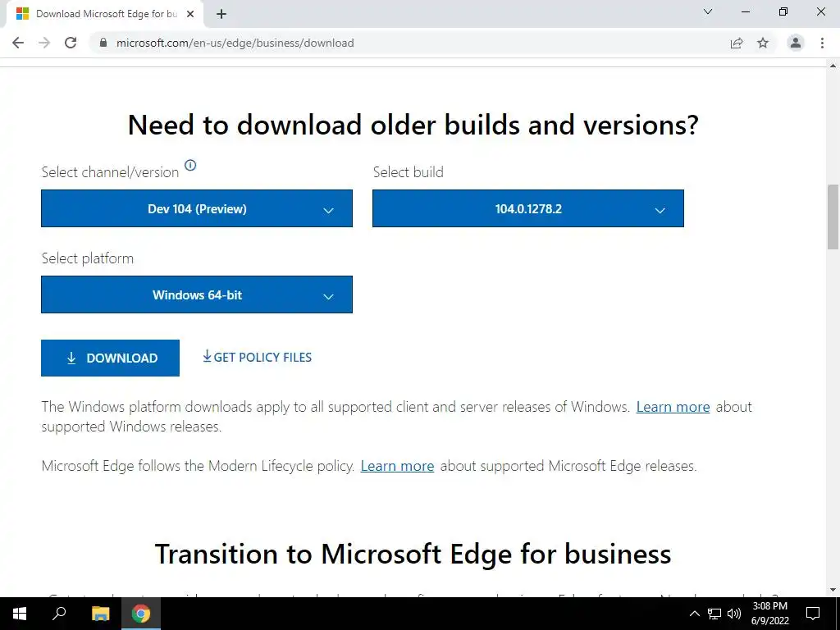Expand the Dev 104 (Preview) channel dropdown

[197, 208]
